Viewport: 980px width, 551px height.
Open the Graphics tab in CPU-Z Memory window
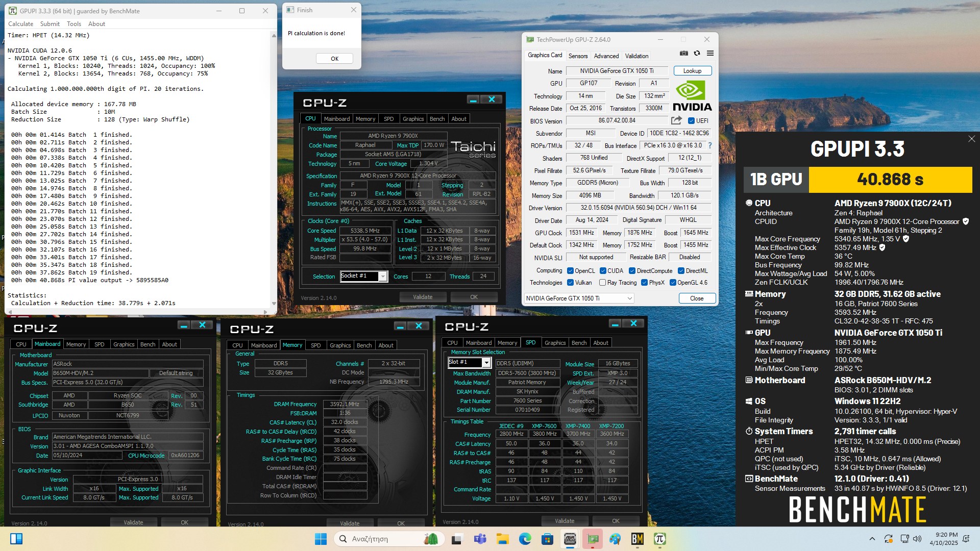tap(340, 345)
